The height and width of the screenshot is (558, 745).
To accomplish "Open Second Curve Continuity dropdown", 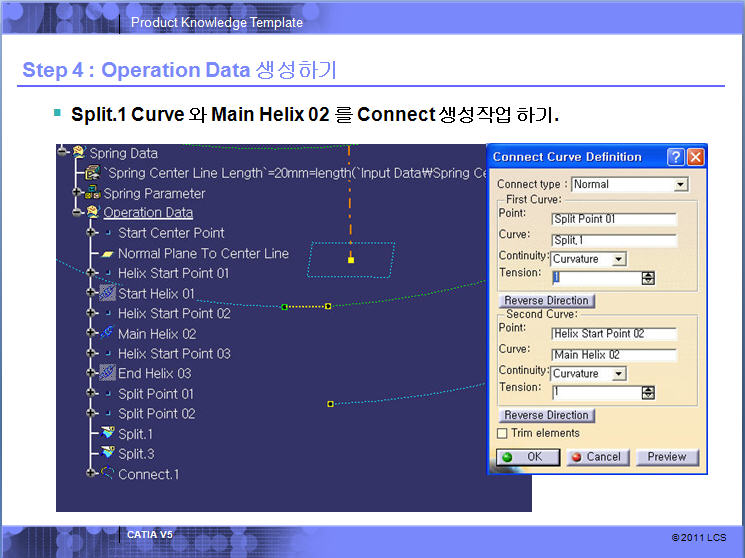I will click(619, 373).
